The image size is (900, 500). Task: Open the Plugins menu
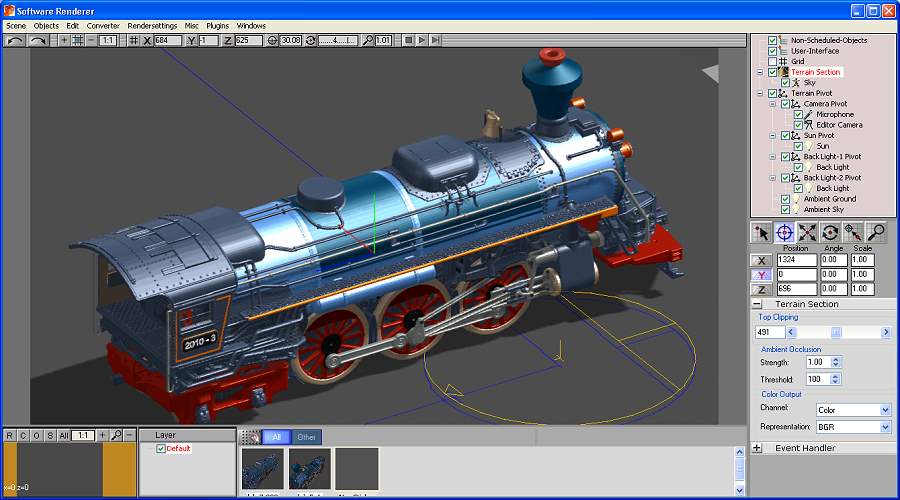click(x=218, y=26)
